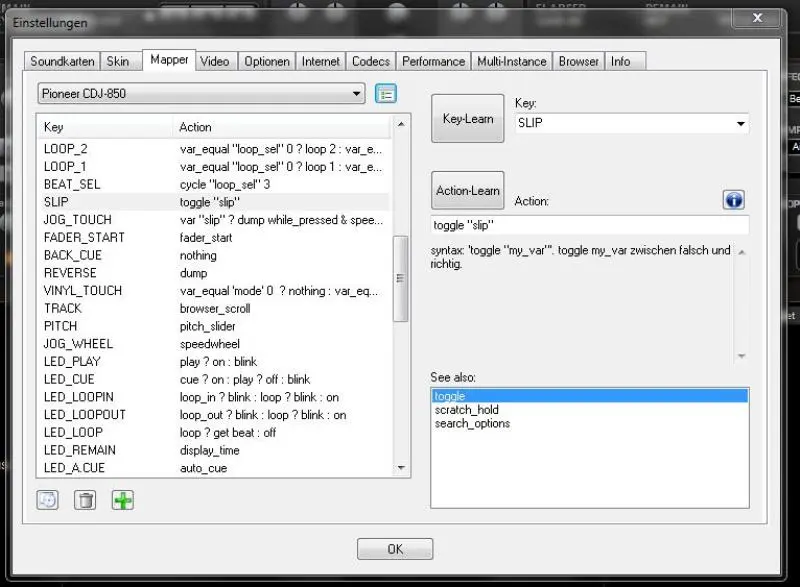Click the reset mapping icon beside trash
This screenshot has width=800, height=587.
pos(48,500)
